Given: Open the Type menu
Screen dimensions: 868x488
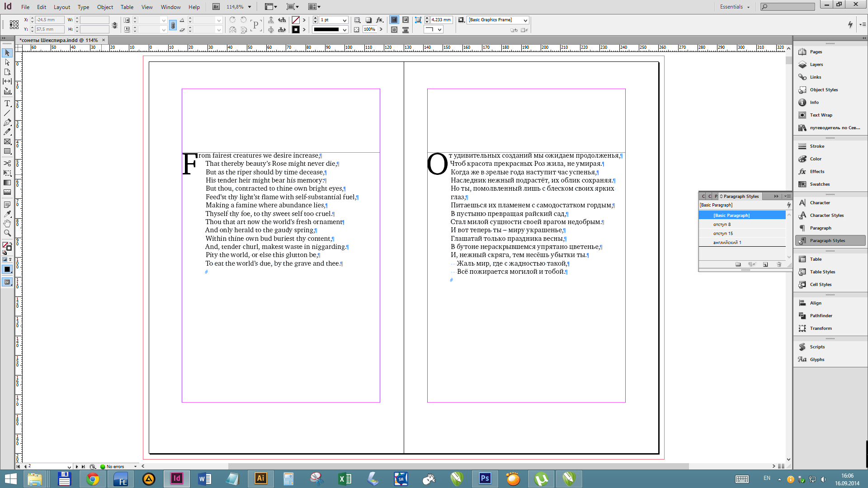Looking at the screenshot, I should click(x=83, y=7).
